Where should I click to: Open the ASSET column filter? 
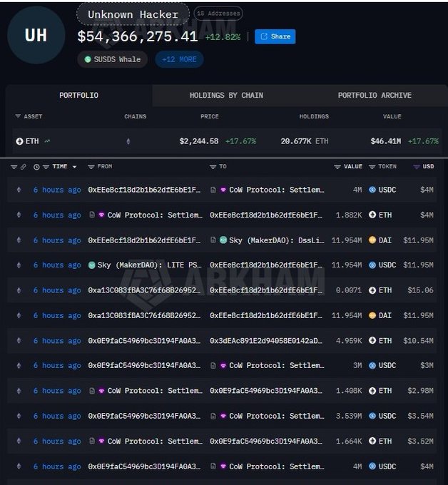click(x=18, y=116)
